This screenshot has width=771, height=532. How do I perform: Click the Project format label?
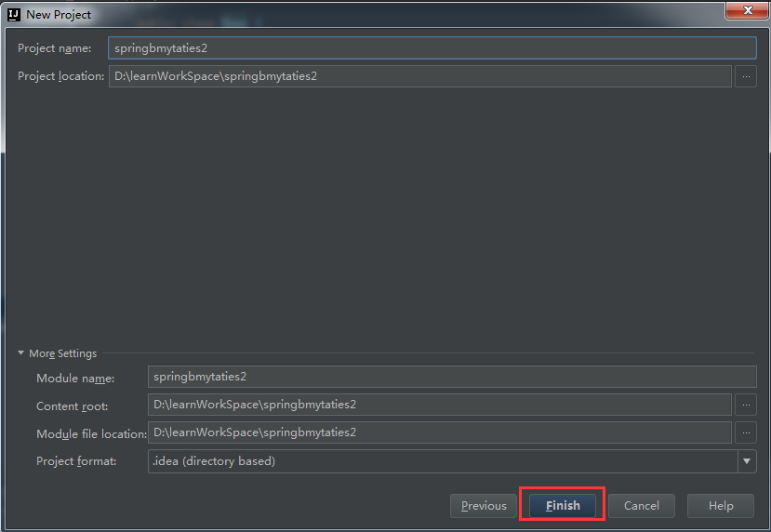coord(76,461)
